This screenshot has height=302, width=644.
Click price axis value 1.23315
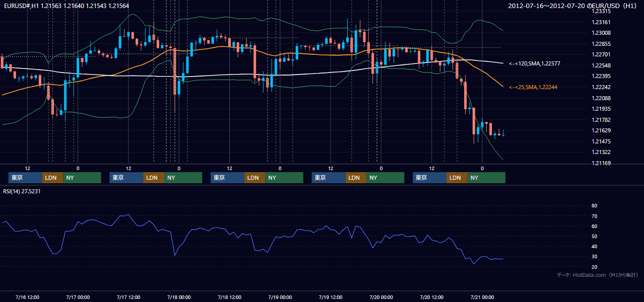(601, 11)
